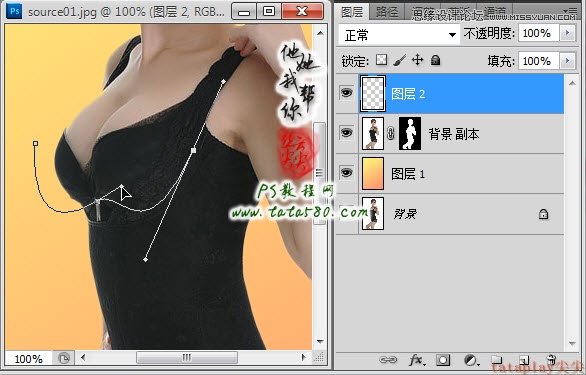Switch to the 通道 tab
Screen dimensions: 586x375
[494, 12]
